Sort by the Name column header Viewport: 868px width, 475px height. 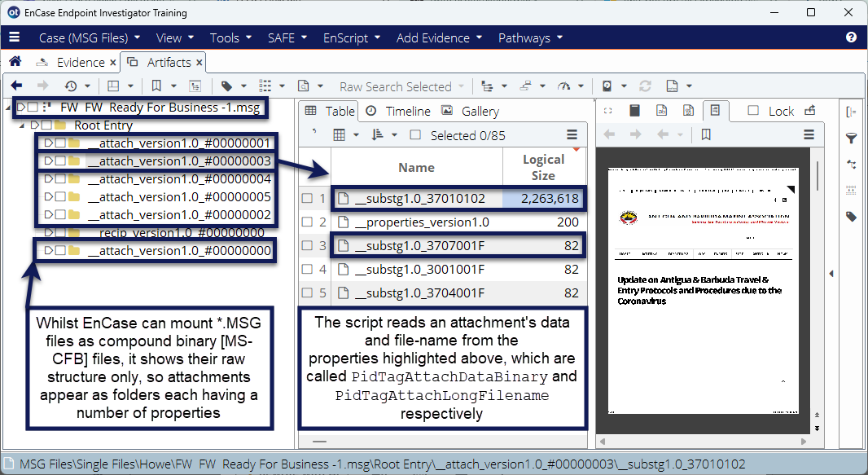tap(416, 167)
